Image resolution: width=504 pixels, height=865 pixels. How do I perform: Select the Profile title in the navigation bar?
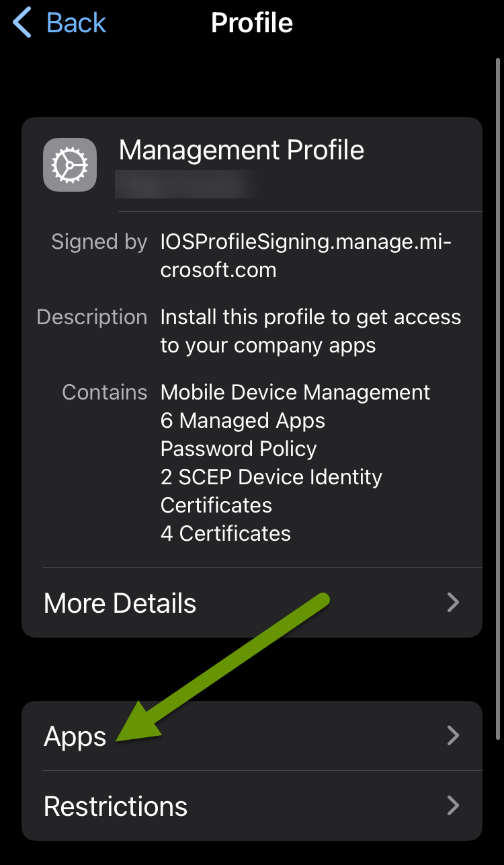(252, 22)
